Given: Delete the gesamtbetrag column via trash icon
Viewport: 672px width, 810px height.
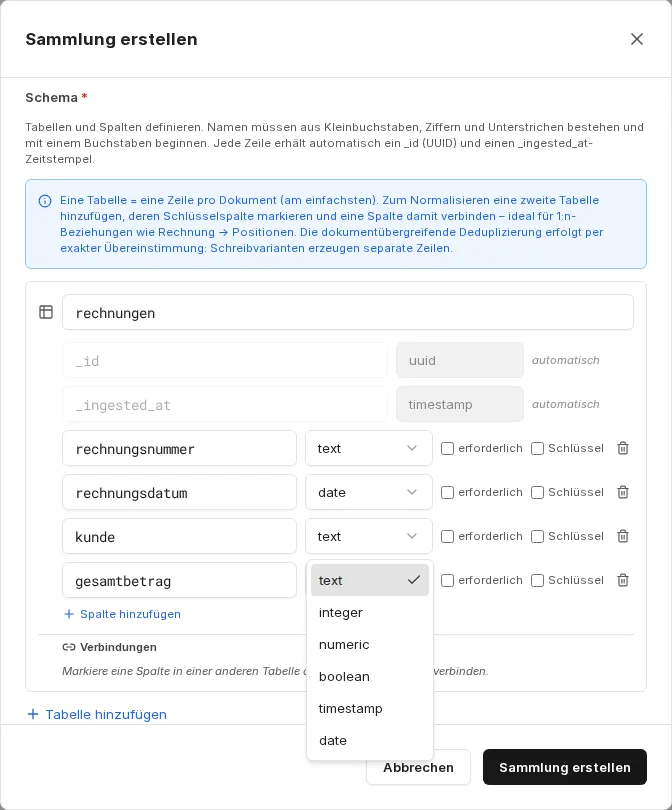Looking at the screenshot, I should 623,580.
